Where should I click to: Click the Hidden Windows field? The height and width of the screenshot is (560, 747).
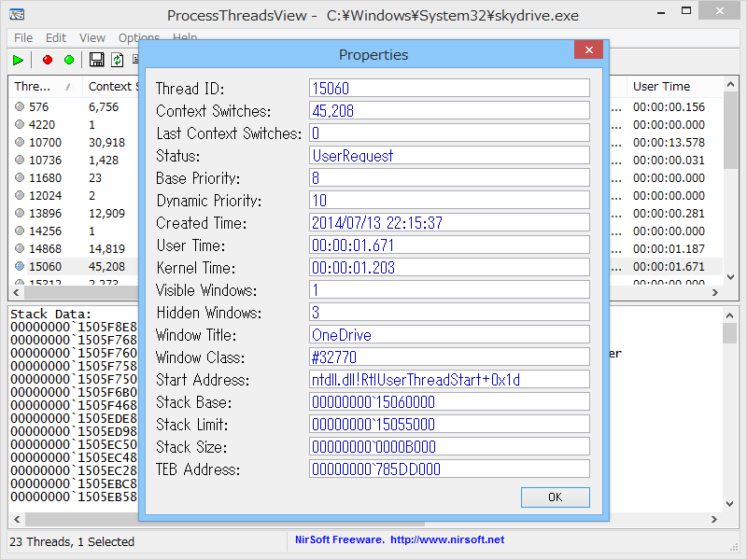click(449, 312)
